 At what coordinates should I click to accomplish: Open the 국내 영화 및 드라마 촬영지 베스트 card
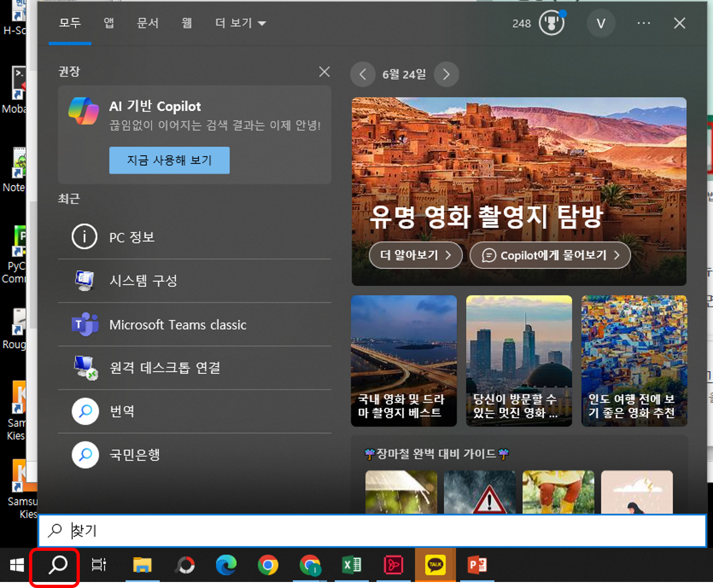point(404,361)
